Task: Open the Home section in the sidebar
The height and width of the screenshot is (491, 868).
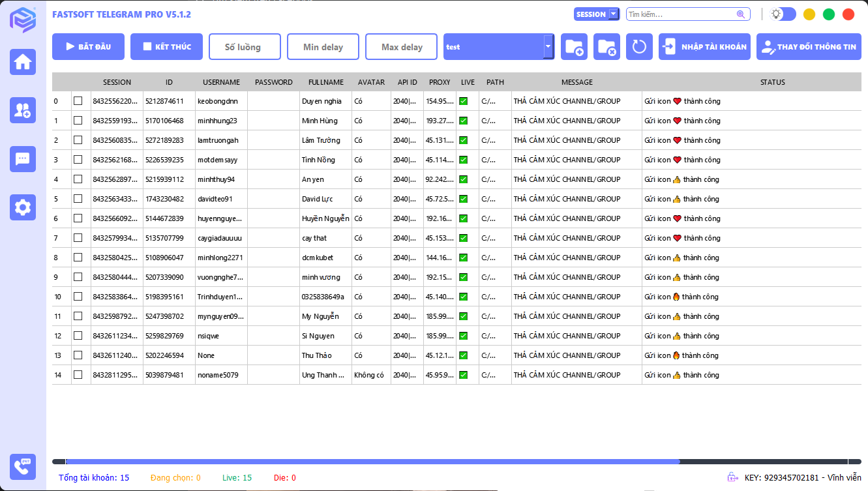Action: click(x=23, y=61)
